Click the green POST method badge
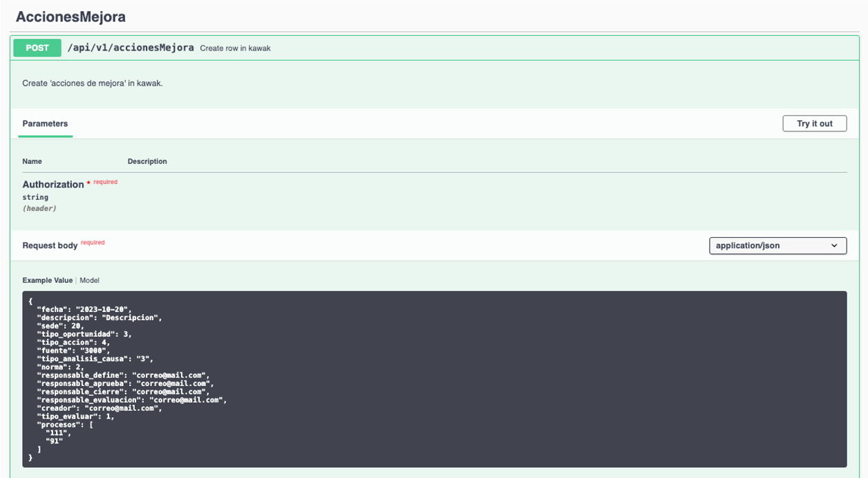Image resolution: width=868 pixels, height=478 pixels. coord(37,48)
